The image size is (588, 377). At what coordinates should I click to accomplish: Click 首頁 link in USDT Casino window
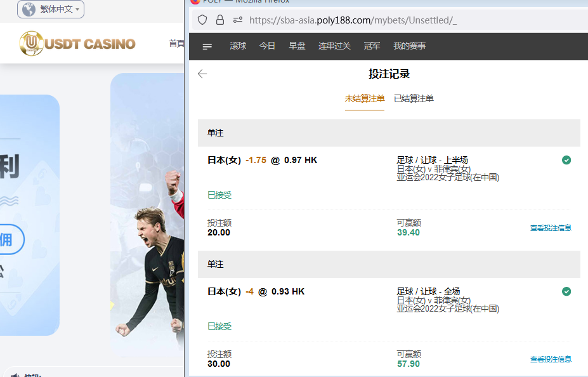coord(176,44)
